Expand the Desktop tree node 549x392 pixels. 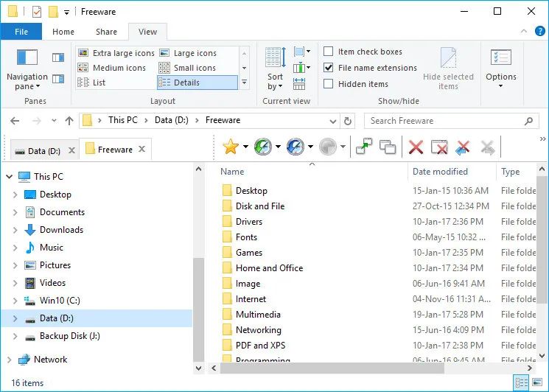[x=15, y=195]
